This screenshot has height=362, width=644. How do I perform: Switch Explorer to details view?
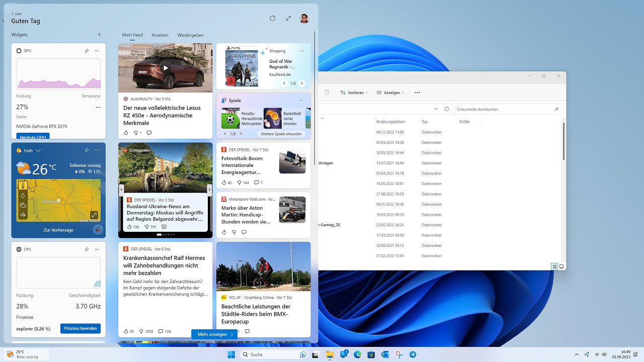[554, 266]
